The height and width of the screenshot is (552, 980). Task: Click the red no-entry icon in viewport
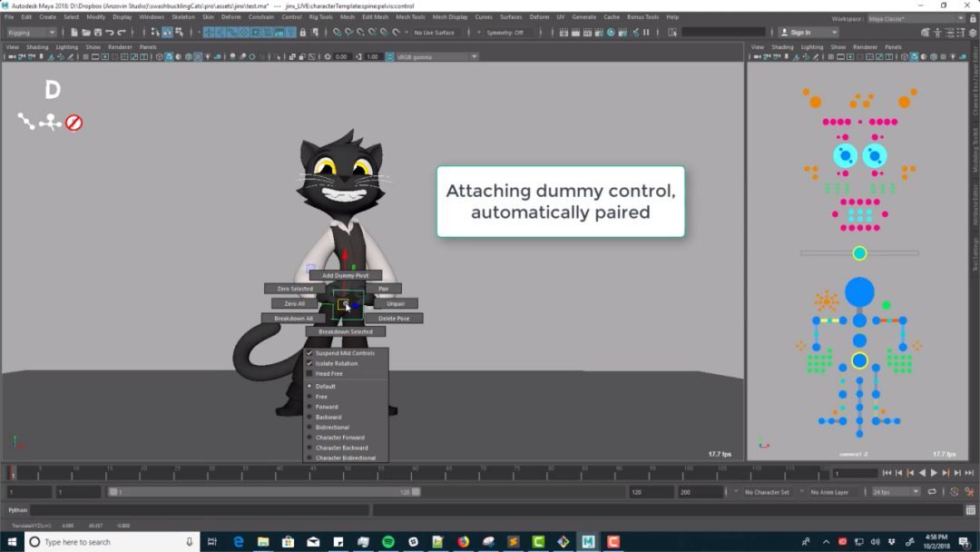(74, 122)
